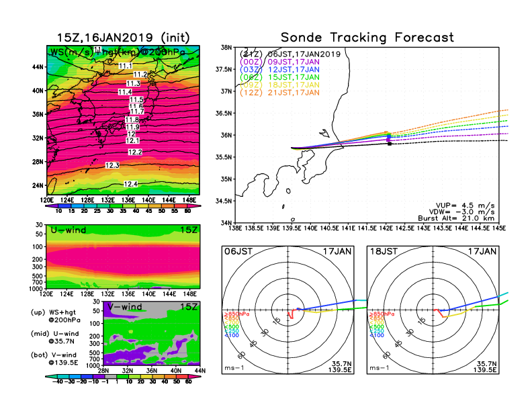The height and width of the screenshot is (411, 532).
Task: Click the "(bot) V-wind @139.5E" description
Action: pyautogui.click(x=54, y=359)
